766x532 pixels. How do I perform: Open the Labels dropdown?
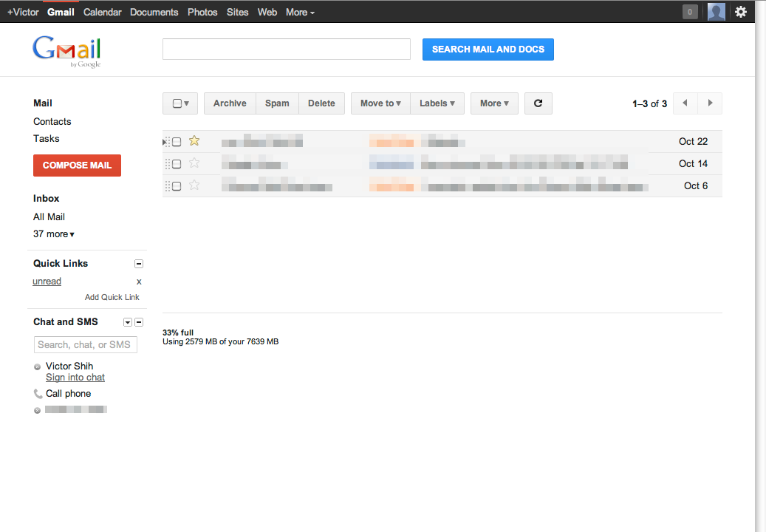click(437, 103)
